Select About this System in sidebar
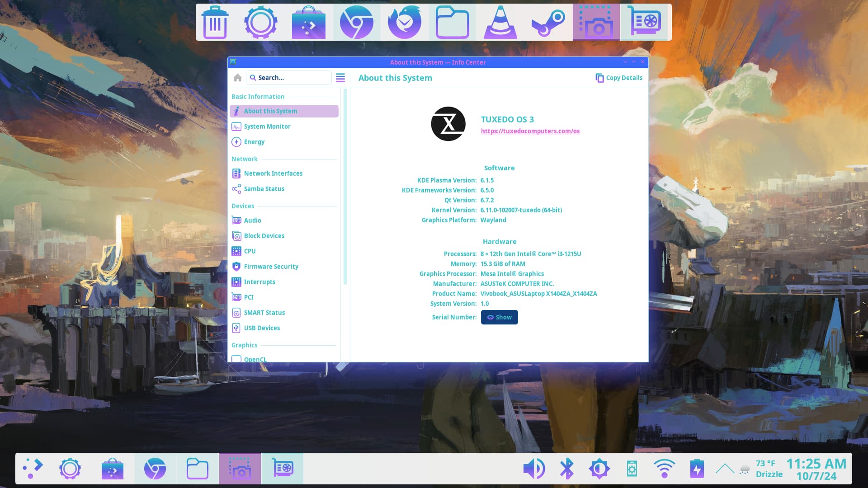This screenshot has width=868, height=488. [284, 111]
